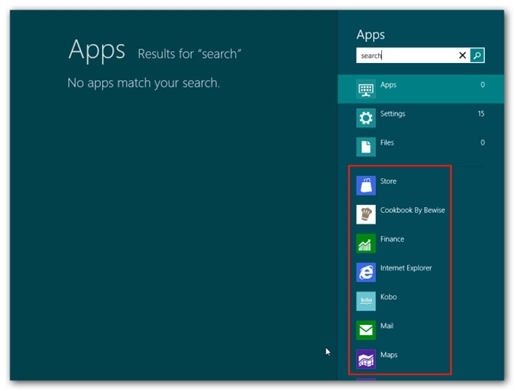Select the Maps app icon
The width and height of the screenshot is (516, 391).
[366, 359]
